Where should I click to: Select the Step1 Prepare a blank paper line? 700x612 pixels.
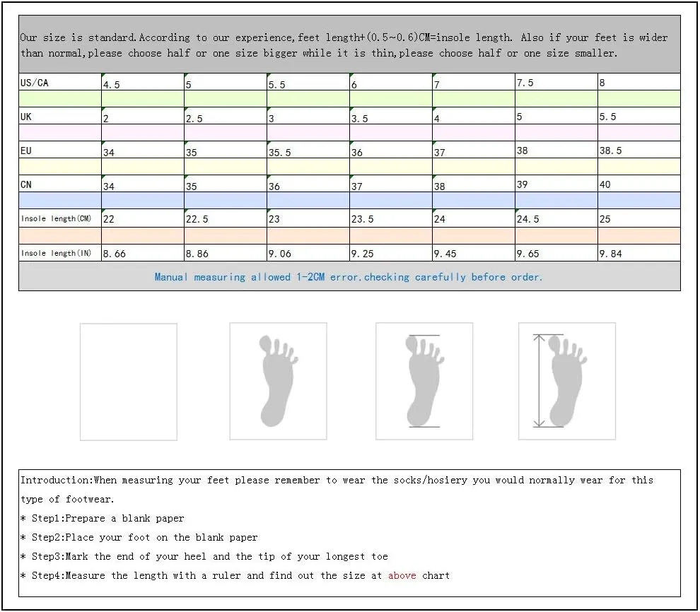(x=103, y=518)
